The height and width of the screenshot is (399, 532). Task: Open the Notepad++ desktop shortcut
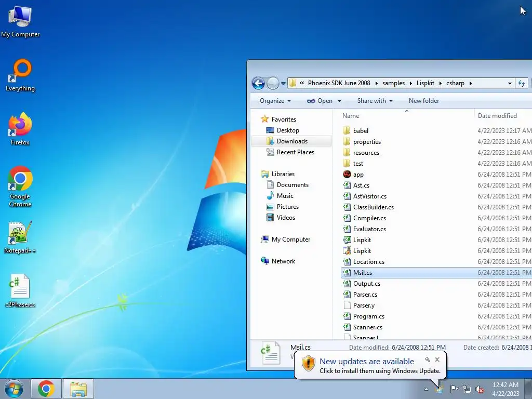pos(20,237)
